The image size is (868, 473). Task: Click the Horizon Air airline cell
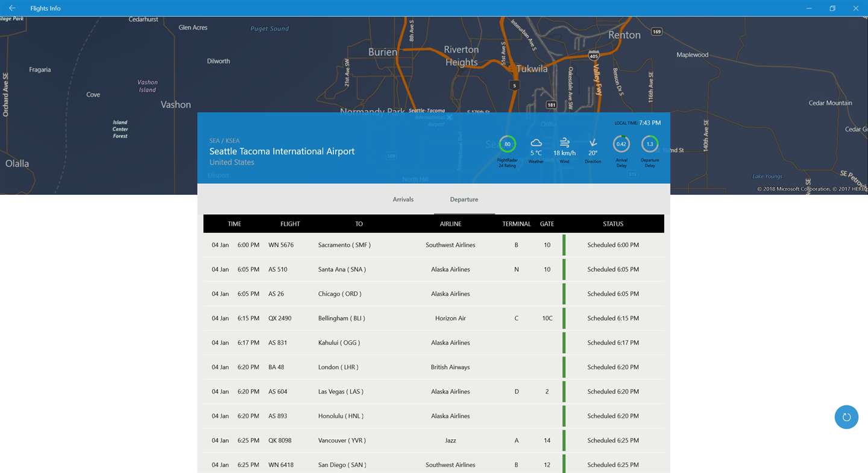click(450, 319)
